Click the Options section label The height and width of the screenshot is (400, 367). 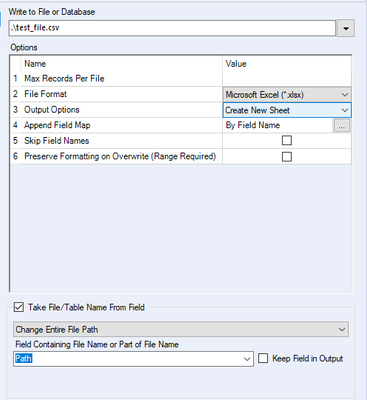[24, 47]
